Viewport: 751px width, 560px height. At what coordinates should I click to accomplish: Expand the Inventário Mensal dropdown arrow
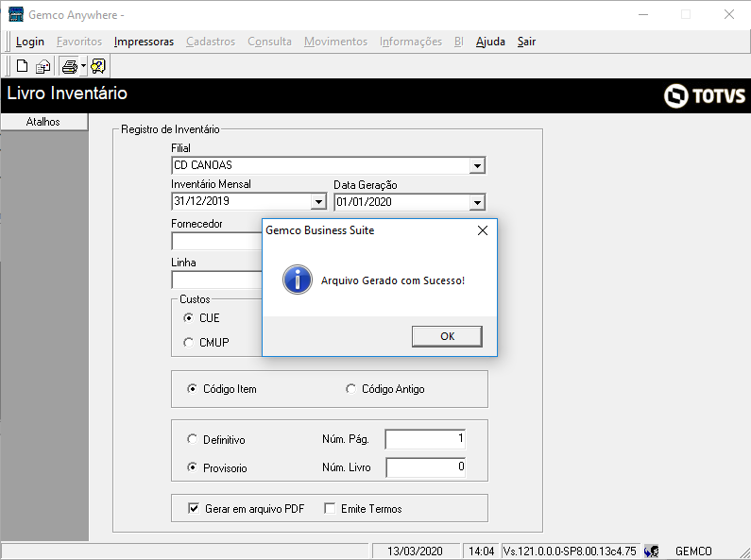pos(318,201)
